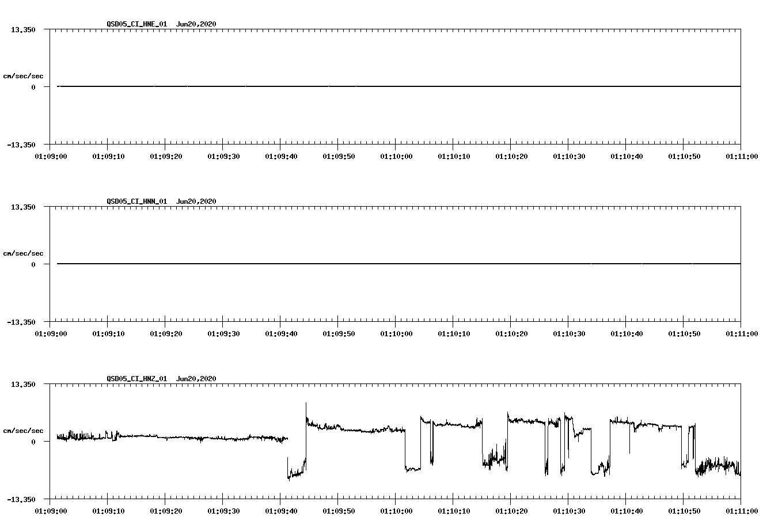Click the zero axis label on HNE plot
Screen dimensions: 782x532
(x=33, y=87)
